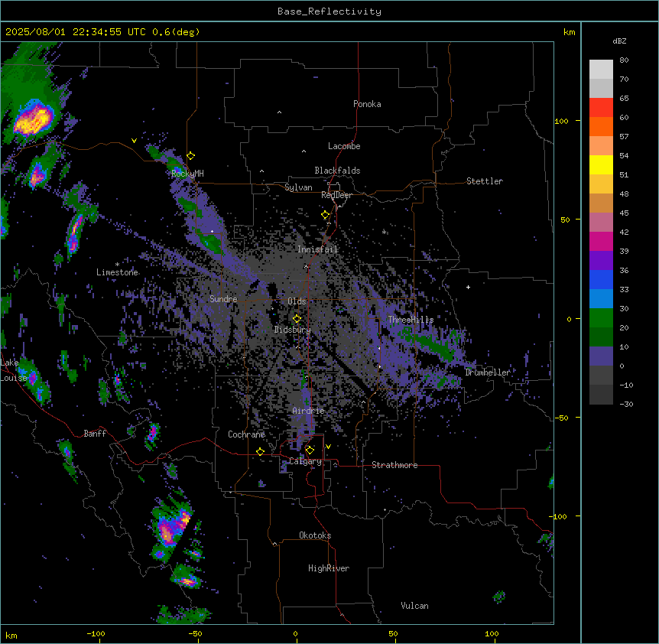Click the Stettler city label
Viewport: 659px width, 644px height.
pos(485,181)
